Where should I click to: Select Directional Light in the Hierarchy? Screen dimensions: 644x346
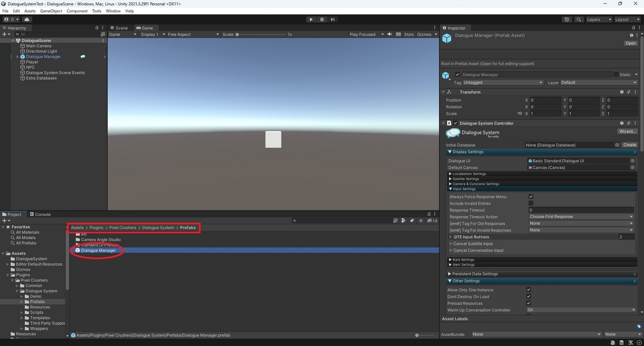pyautogui.click(x=41, y=51)
